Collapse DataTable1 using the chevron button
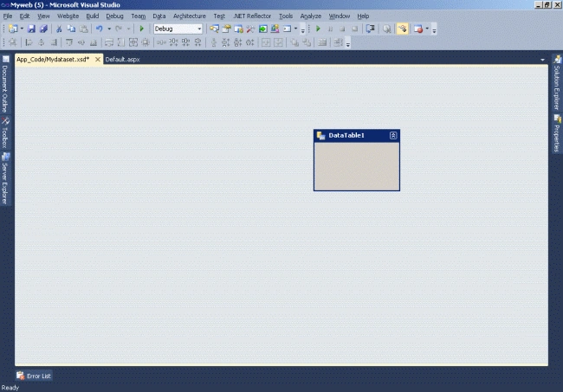Viewport: 563px width, 392px height. [393, 136]
